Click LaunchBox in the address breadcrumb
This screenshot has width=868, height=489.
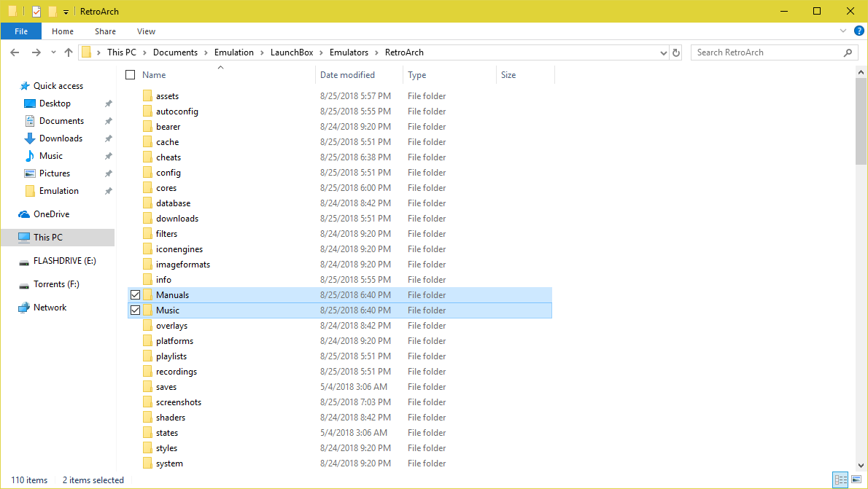pyautogui.click(x=292, y=52)
